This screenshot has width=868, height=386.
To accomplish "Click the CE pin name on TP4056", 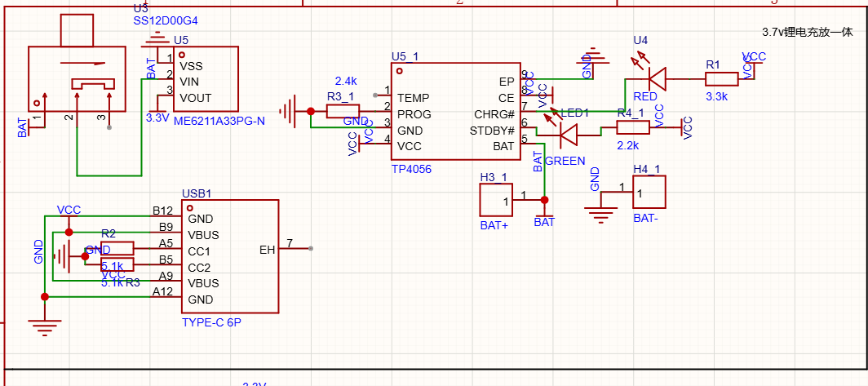I will click(x=507, y=98).
